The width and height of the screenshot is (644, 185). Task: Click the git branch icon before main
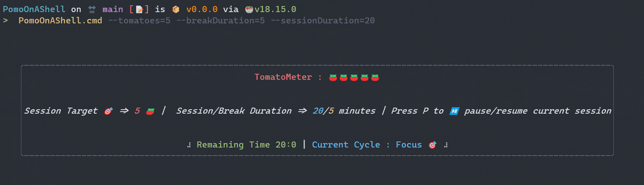click(92, 9)
